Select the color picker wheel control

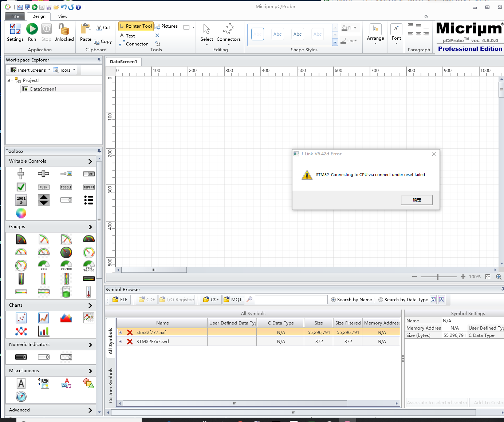[21, 213]
